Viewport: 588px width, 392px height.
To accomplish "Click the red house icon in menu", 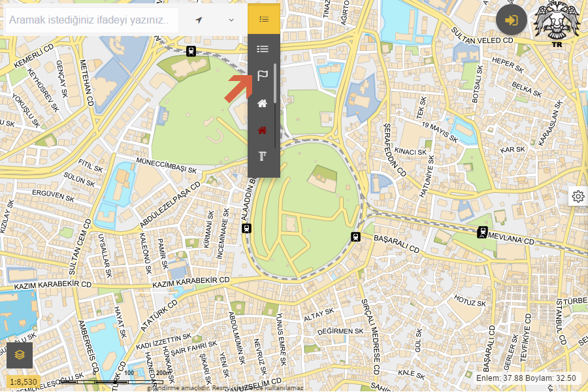I will [263, 130].
